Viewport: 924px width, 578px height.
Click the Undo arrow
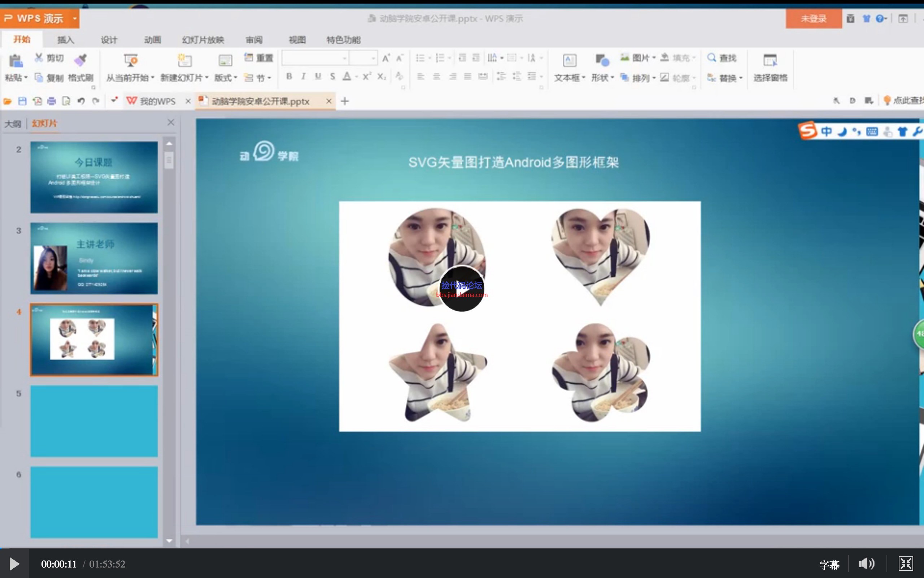(81, 101)
